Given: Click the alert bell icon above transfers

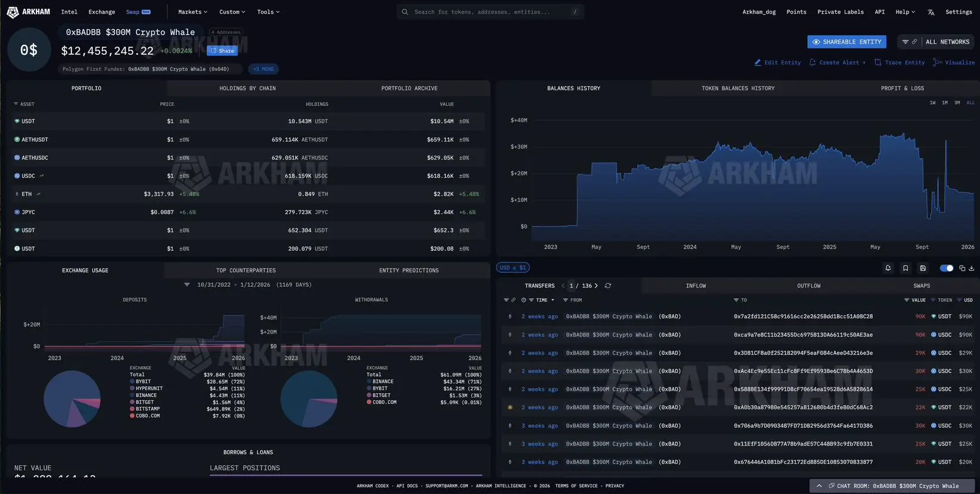Looking at the screenshot, I should (888, 268).
